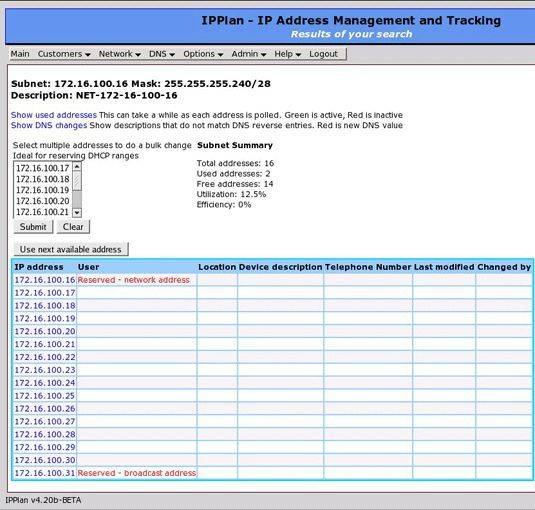Expand the Help menu
Viewport: 535px width, 510px height.
click(x=288, y=54)
